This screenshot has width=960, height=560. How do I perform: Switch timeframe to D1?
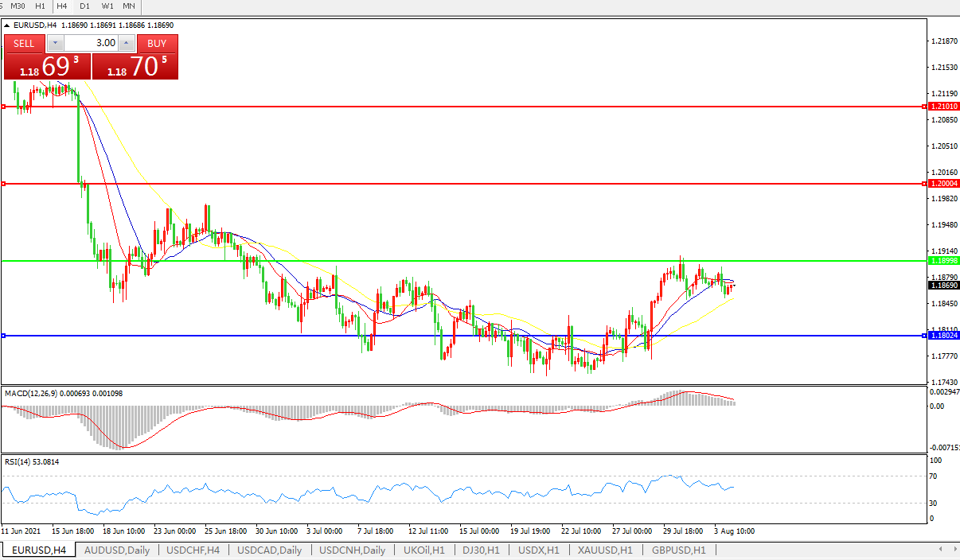tap(84, 6)
